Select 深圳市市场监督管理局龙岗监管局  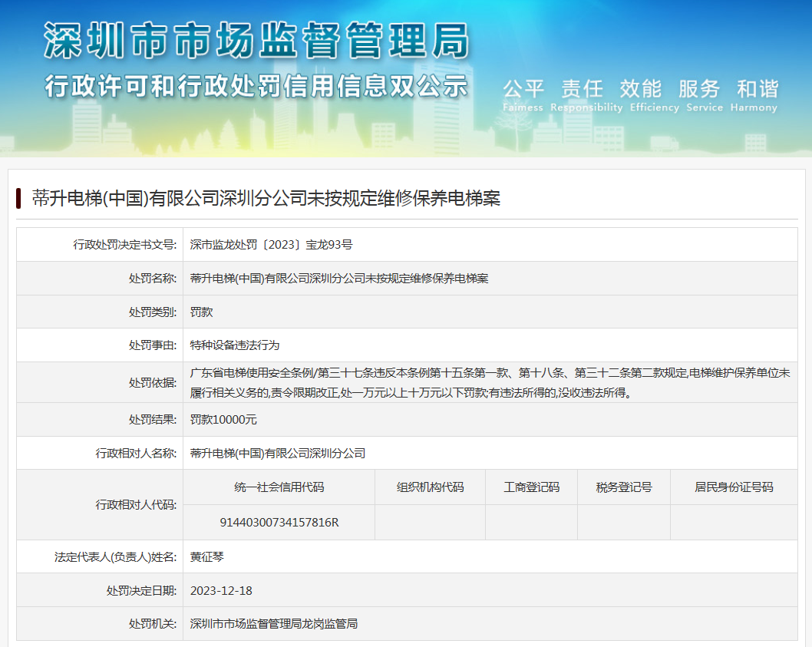pos(273,624)
